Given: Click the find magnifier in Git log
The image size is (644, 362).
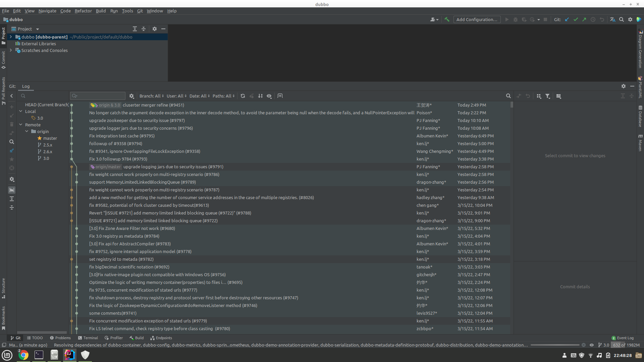Looking at the screenshot, I should pyautogui.click(x=508, y=96).
